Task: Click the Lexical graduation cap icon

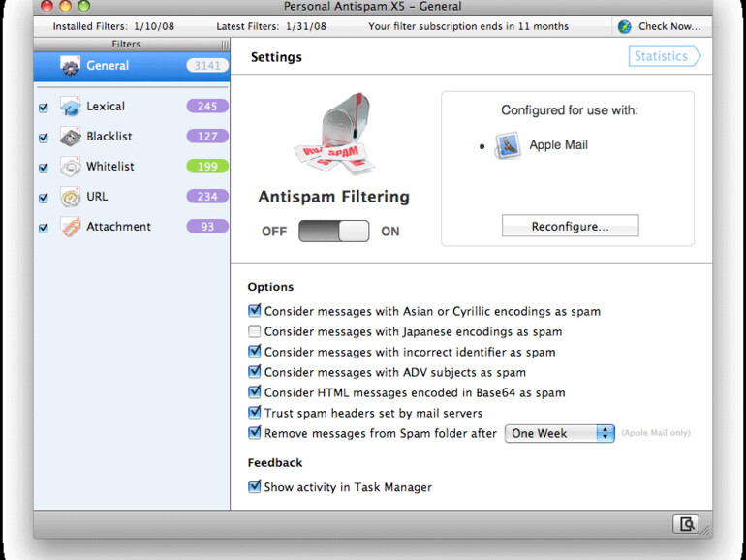Action: pos(71,107)
